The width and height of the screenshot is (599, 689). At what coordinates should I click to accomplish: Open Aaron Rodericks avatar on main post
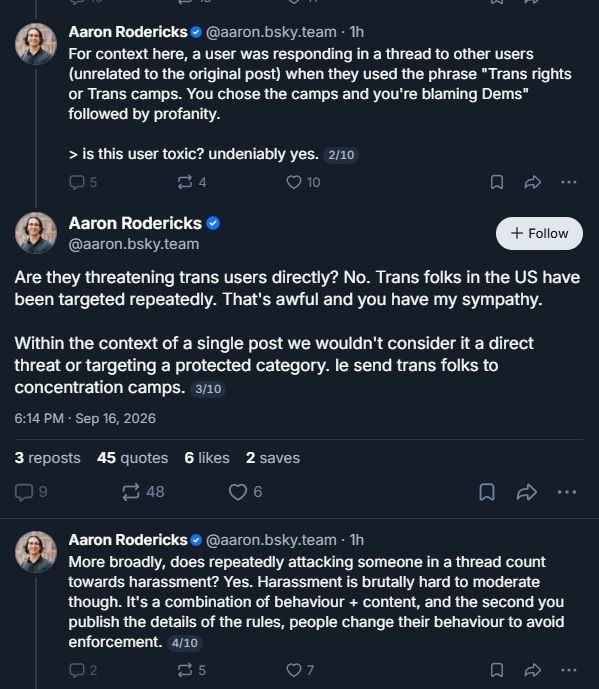pyautogui.click(x=36, y=233)
